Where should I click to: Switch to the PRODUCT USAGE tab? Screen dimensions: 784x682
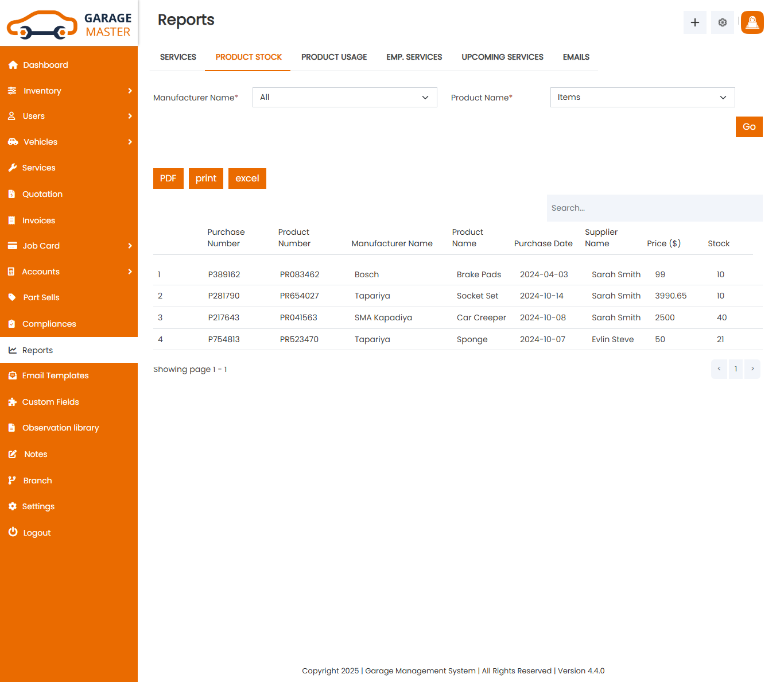(333, 57)
